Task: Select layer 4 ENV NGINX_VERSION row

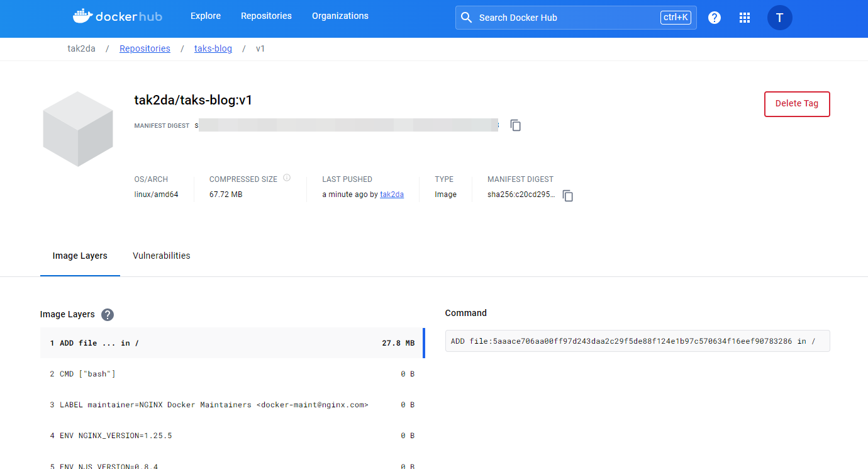Action: click(x=232, y=436)
